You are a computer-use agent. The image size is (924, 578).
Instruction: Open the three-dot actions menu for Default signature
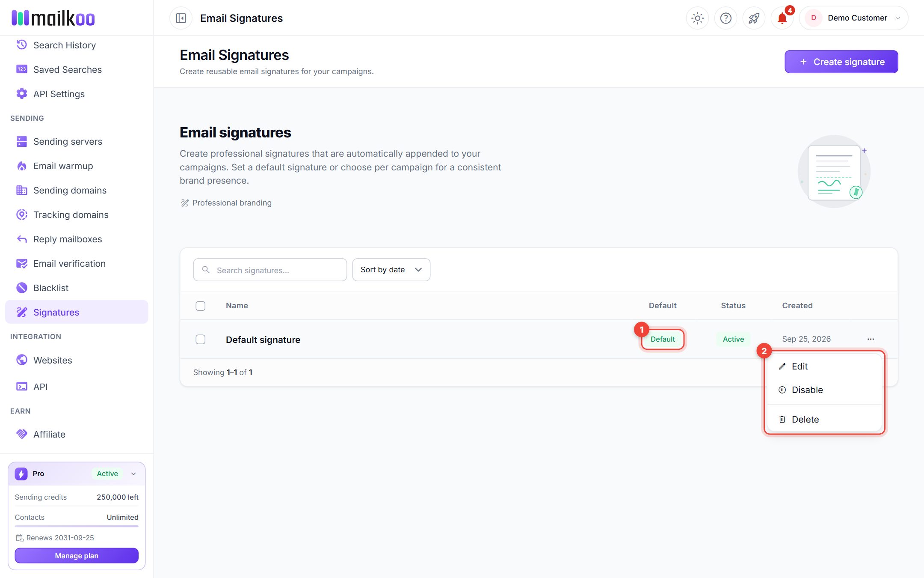pyautogui.click(x=871, y=339)
